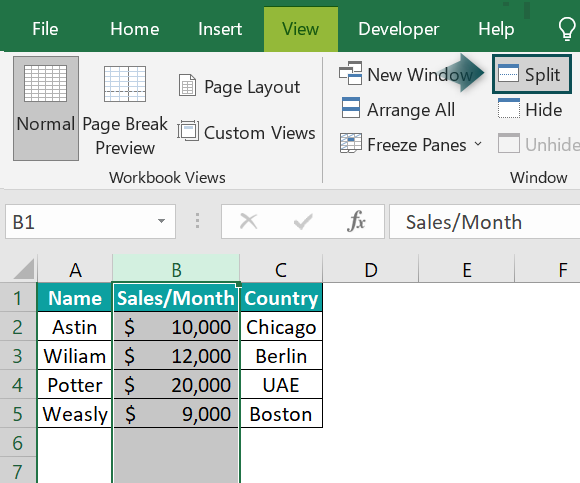Image resolution: width=580 pixels, height=483 pixels.
Task: Click the formula bar expand dots handle
Action: coord(198,221)
